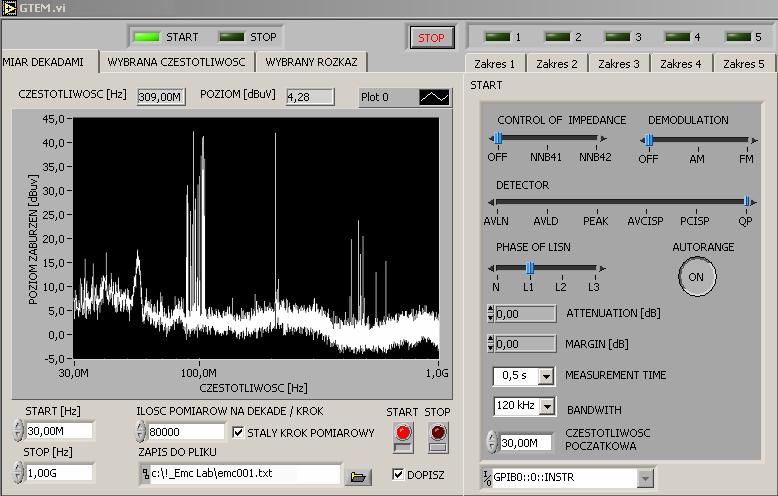Image resolution: width=778 pixels, height=496 pixels.
Task: Click the STOP [Hz] 1,00G input field
Action: coord(59,473)
